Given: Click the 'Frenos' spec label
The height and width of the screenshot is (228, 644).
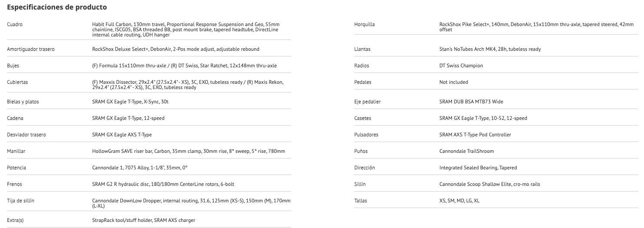Looking at the screenshot, I should 15,184.
